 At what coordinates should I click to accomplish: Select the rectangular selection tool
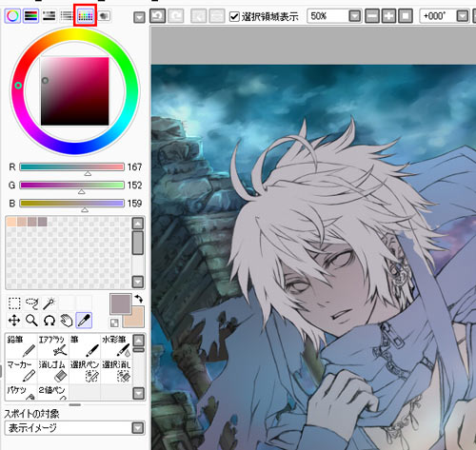pos(14,303)
